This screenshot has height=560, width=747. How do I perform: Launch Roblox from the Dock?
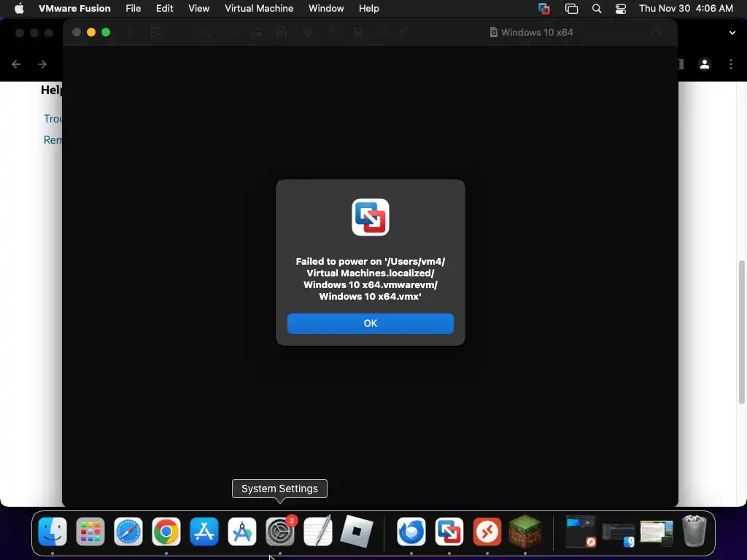point(356,531)
